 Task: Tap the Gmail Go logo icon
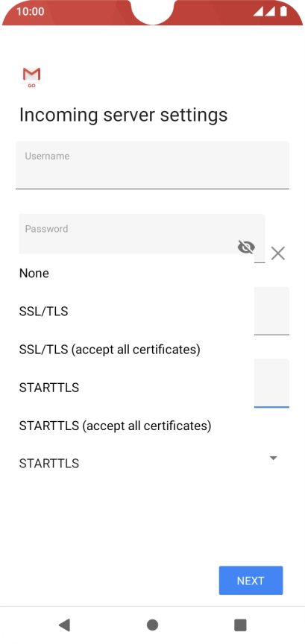[31, 78]
